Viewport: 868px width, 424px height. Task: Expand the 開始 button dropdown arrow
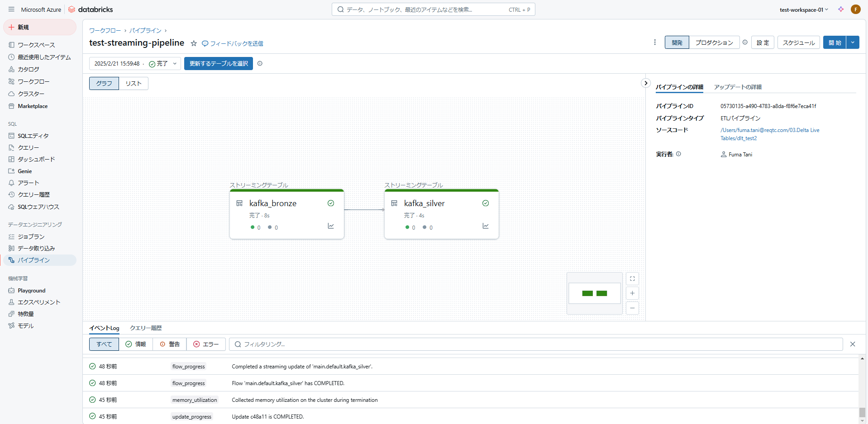853,42
